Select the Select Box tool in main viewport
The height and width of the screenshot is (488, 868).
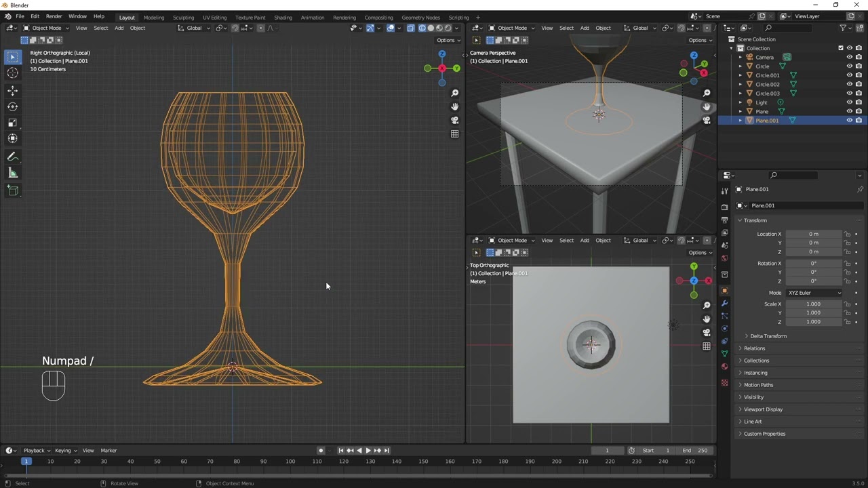(x=13, y=58)
